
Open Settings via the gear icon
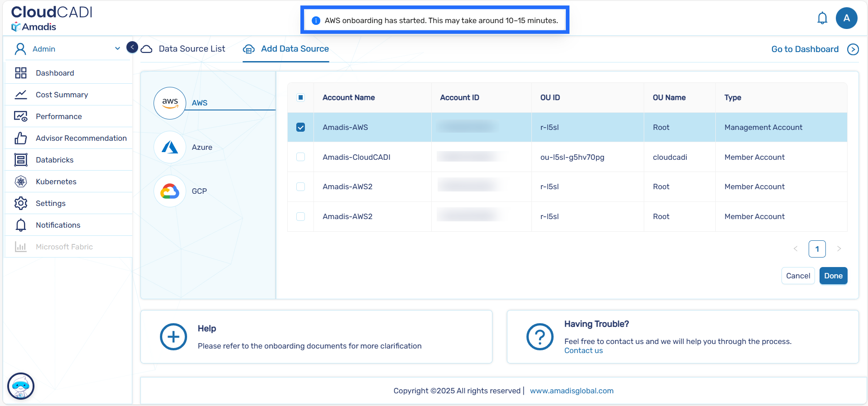pos(21,203)
